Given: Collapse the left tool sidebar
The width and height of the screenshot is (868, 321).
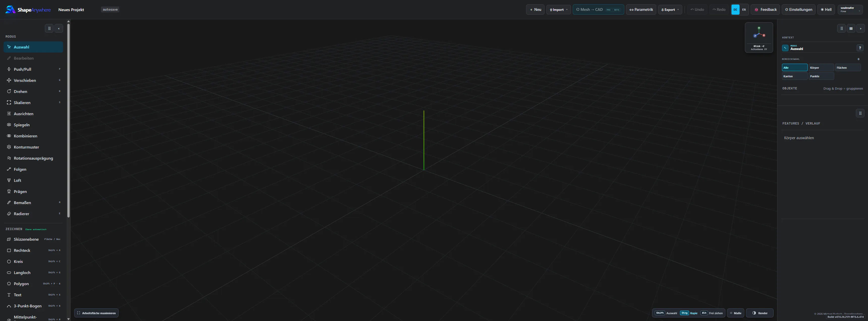Looking at the screenshot, I should coord(59,29).
